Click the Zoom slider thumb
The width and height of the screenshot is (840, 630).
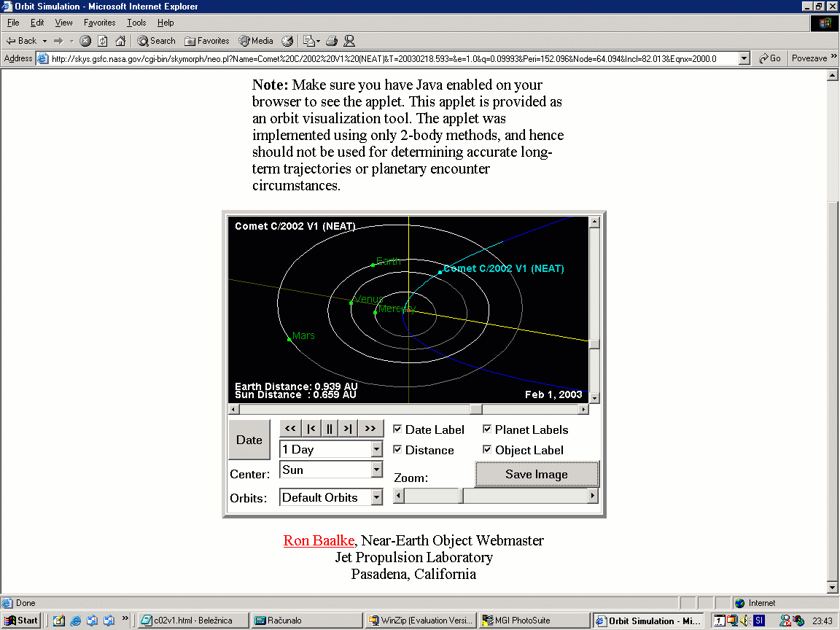pyautogui.click(x=461, y=496)
